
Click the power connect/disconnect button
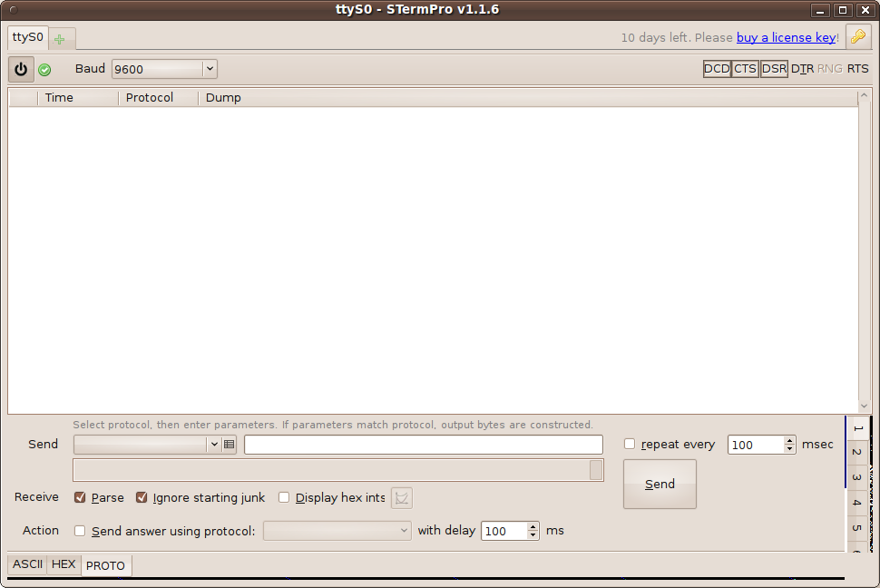(21, 69)
